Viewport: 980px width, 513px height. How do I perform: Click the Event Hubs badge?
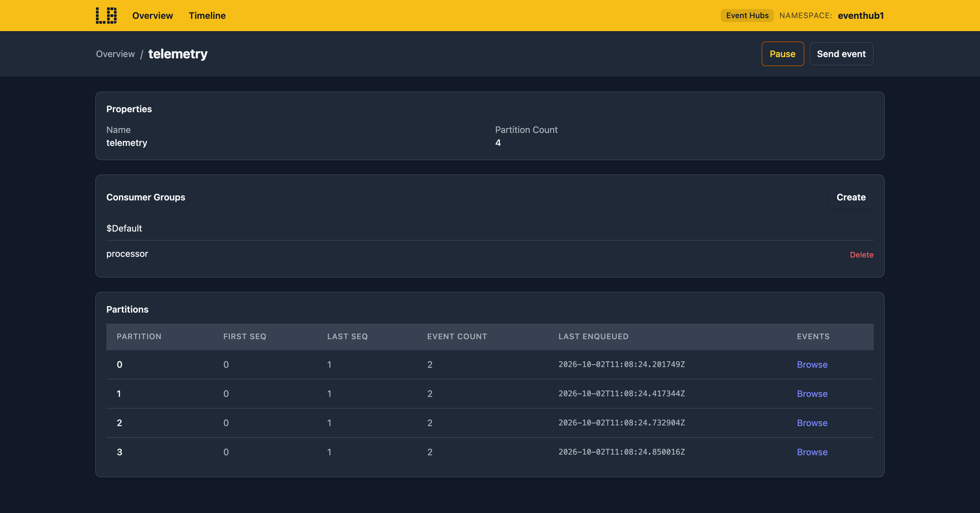tap(747, 16)
